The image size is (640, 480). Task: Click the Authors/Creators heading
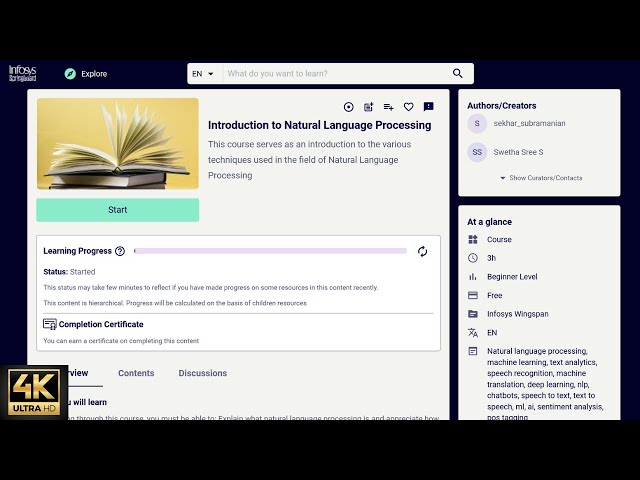502,106
